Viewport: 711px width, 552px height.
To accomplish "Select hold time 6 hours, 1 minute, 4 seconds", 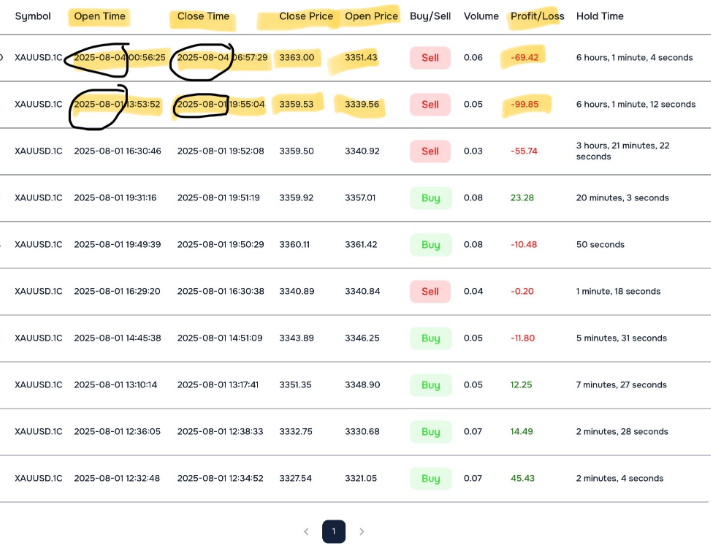I will point(634,58).
